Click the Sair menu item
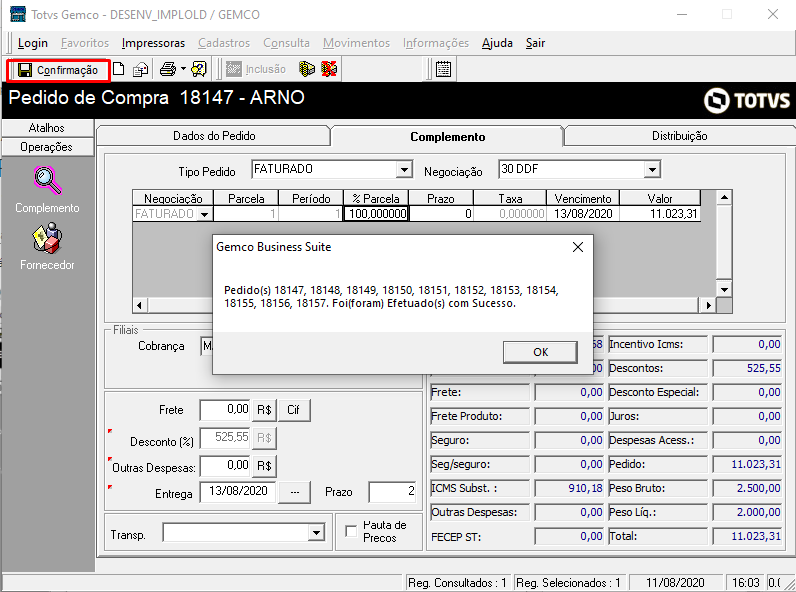 coord(535,43)
